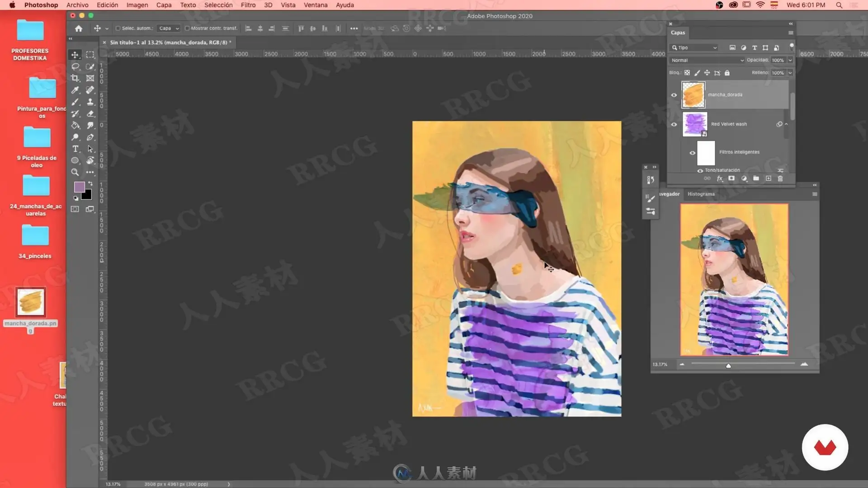Switch to the Histograma tab
The width and height of the screenshot is (868, 488).
click(x=701, y=194)
